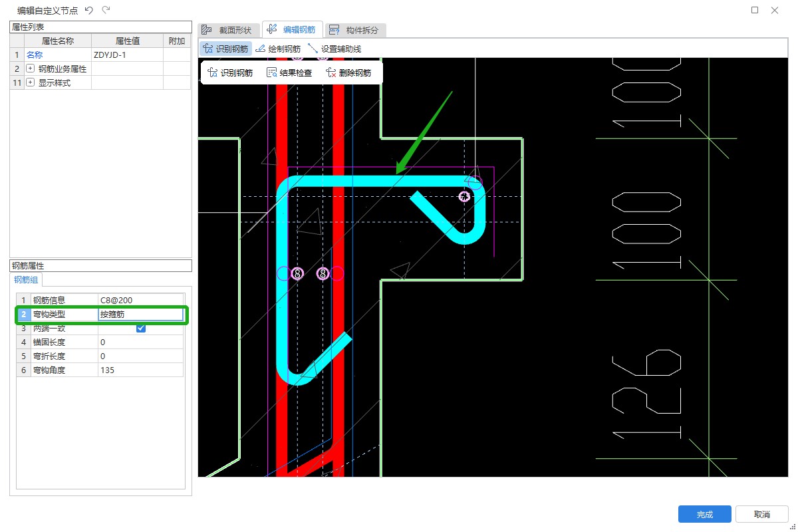Viewport: 798px width, 532px height.
Task: Select 识别钢筋 in the toolbar row
Action: [226, 49]
